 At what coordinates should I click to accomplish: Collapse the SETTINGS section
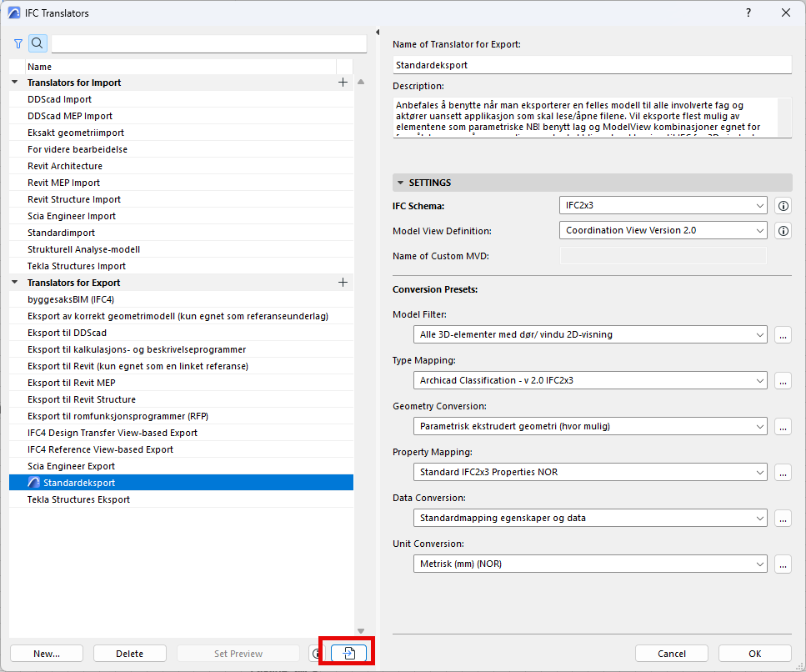coord(401,183)
